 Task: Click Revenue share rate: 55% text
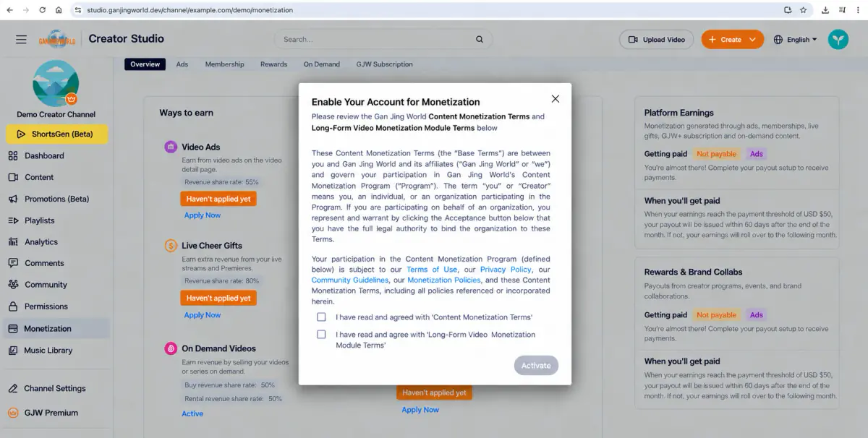tap(221, 182)
